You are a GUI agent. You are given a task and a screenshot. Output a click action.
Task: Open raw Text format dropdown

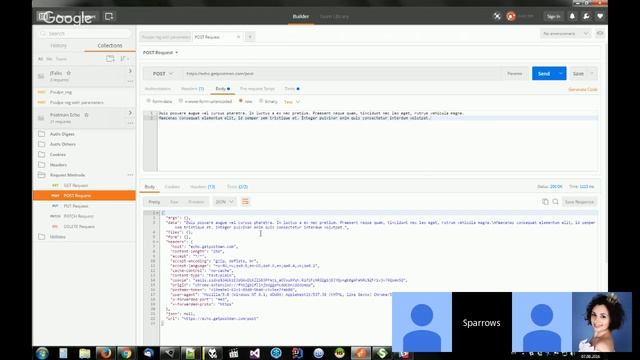(x=292, y=102)
